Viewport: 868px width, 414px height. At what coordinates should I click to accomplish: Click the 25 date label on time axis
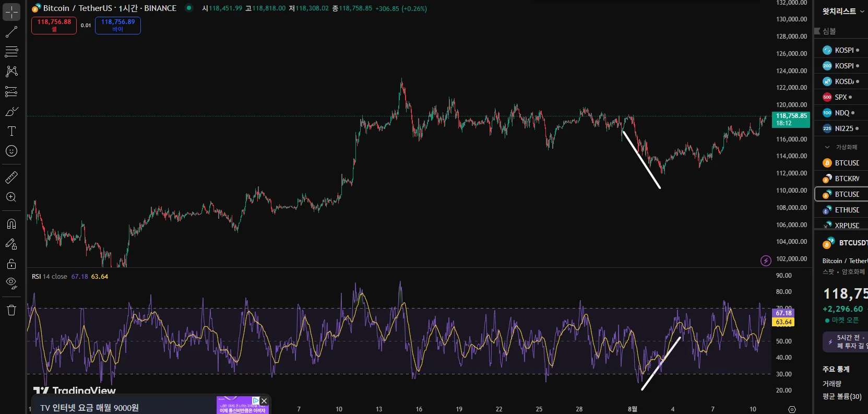coord(539,409)
